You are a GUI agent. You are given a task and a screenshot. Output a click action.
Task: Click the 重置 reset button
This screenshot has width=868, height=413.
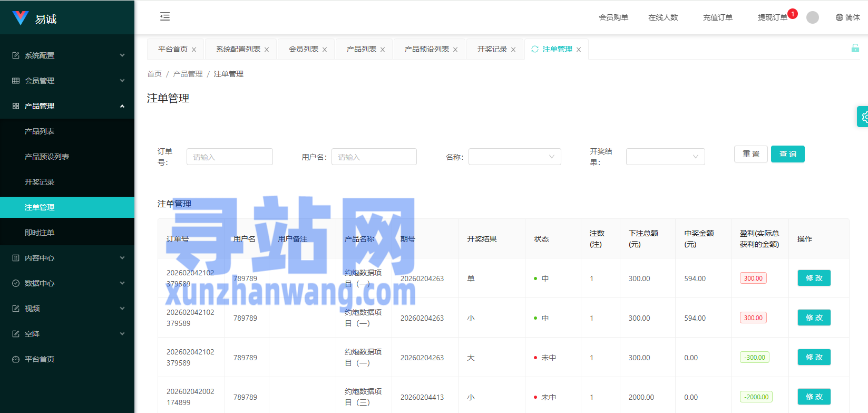750,154
